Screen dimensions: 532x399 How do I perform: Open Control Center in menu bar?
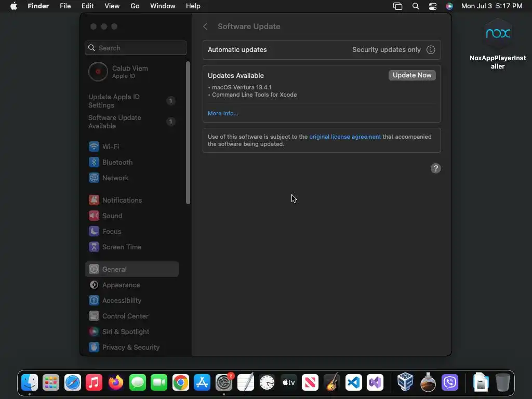pyautogui.click(x=433, y=6)
